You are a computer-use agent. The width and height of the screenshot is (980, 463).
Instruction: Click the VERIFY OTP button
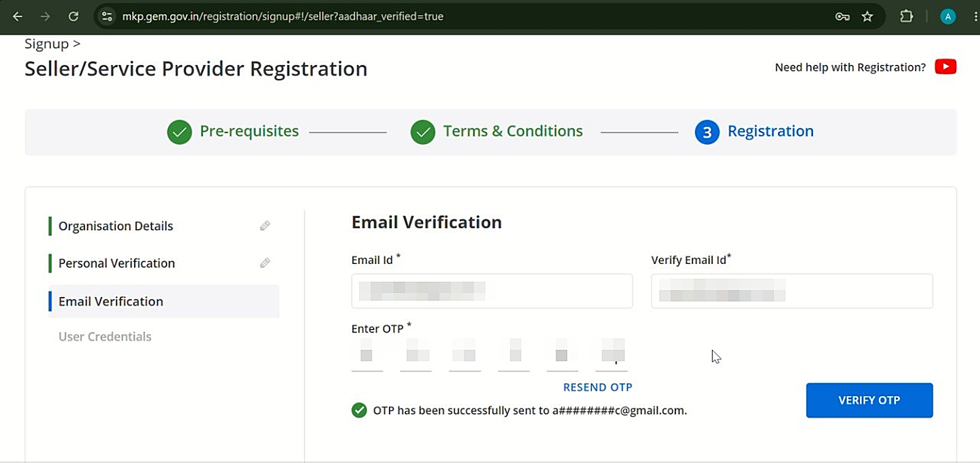coord(869,401)
